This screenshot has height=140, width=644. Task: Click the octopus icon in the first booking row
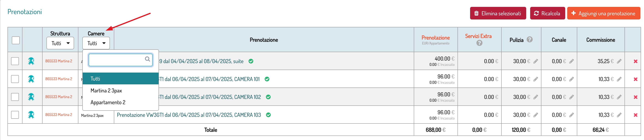point(31,61)
